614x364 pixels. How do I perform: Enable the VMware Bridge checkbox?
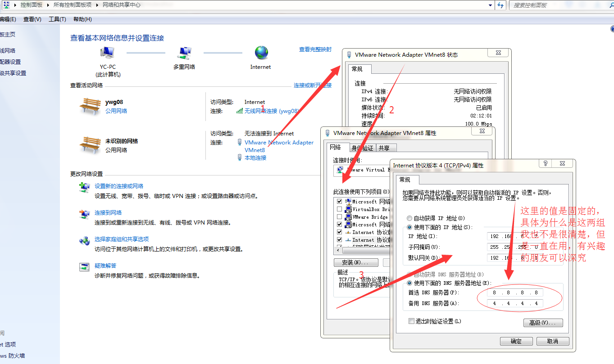pyautogui.click(x=340, y=217)
